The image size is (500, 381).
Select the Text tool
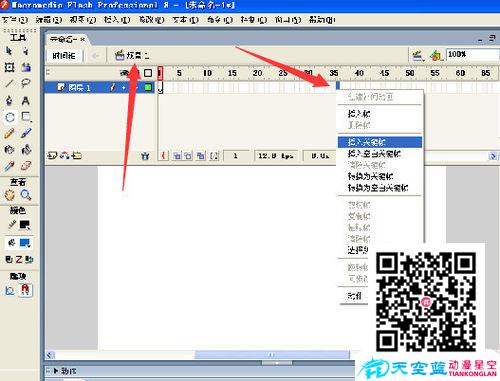point(26,100)
